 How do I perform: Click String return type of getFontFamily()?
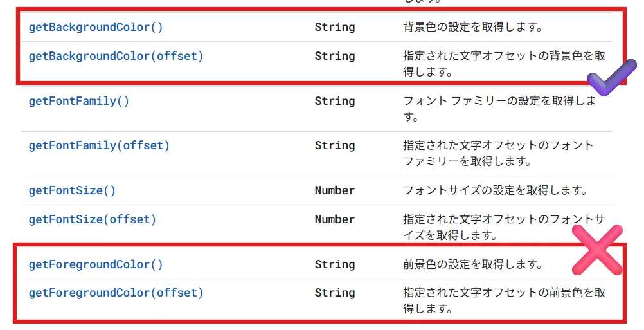335,101
